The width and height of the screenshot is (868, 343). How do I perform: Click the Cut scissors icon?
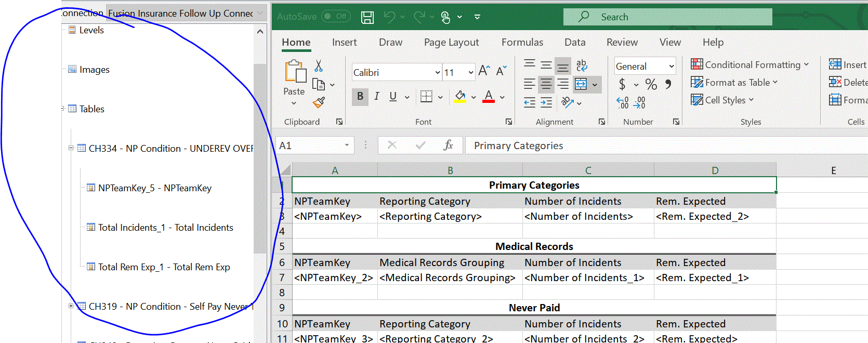[319, 66]
